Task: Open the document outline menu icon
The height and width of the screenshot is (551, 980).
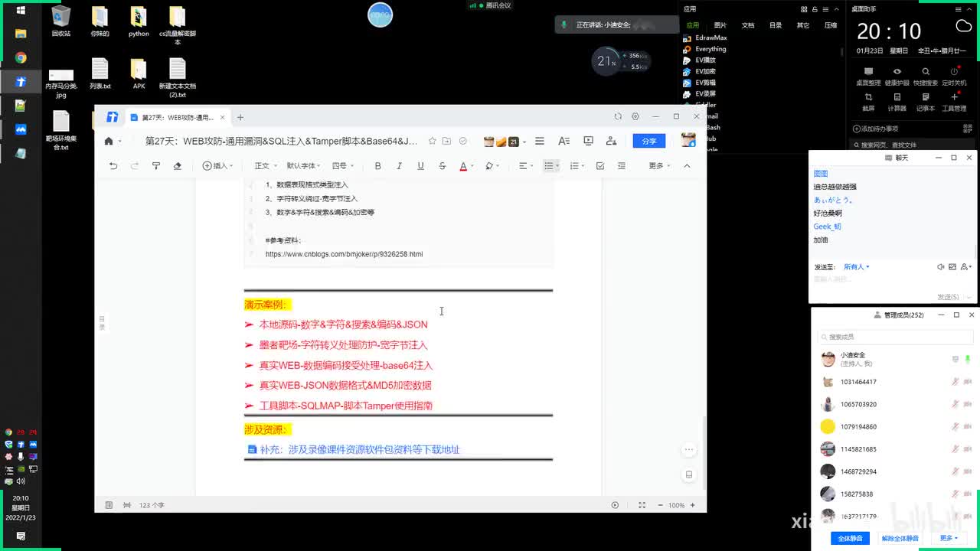Action: click(540, 141)
